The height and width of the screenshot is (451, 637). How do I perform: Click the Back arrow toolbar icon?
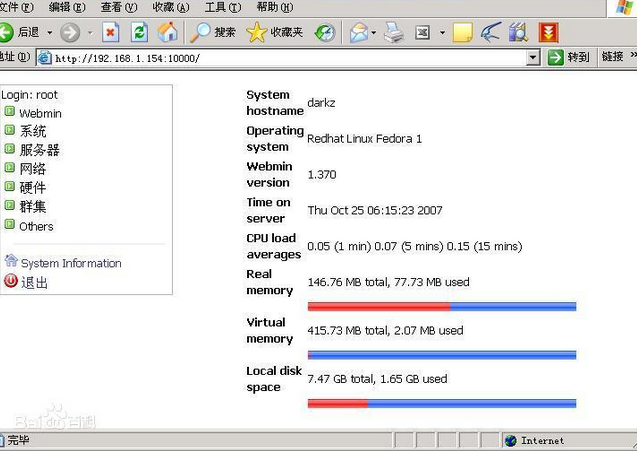[x=6, y=32]
